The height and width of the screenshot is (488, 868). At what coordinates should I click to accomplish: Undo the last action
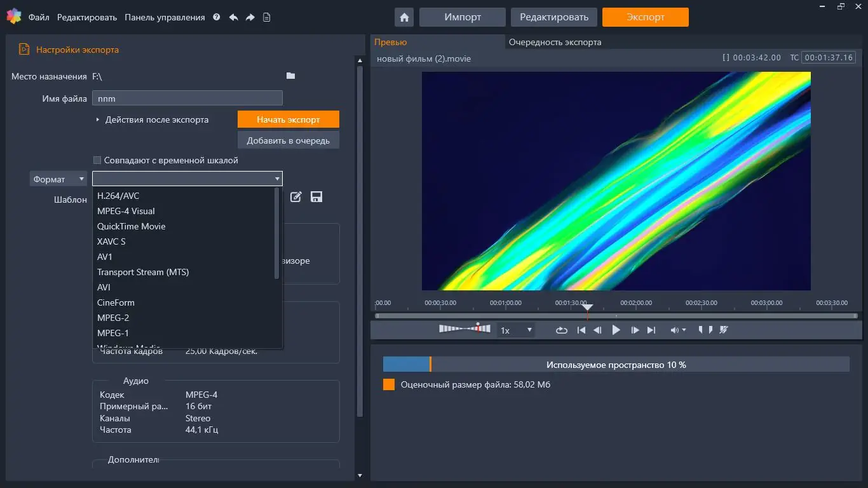pyautogui.click(x=233, y=17)
